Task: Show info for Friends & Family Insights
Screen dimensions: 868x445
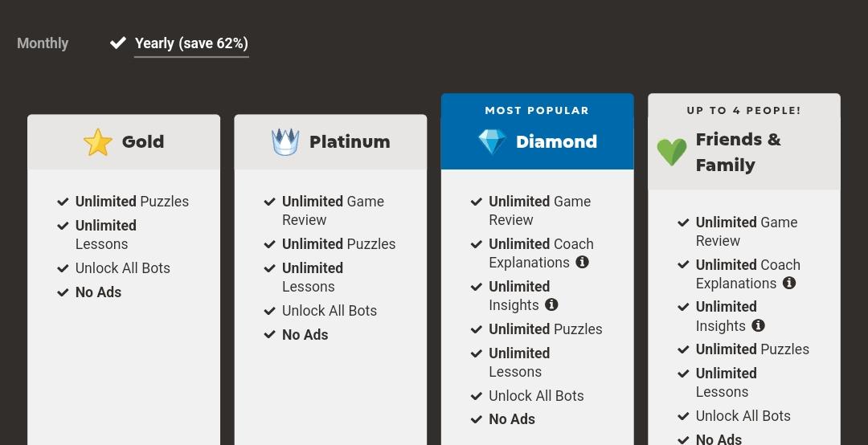Action: coord(759,325)
